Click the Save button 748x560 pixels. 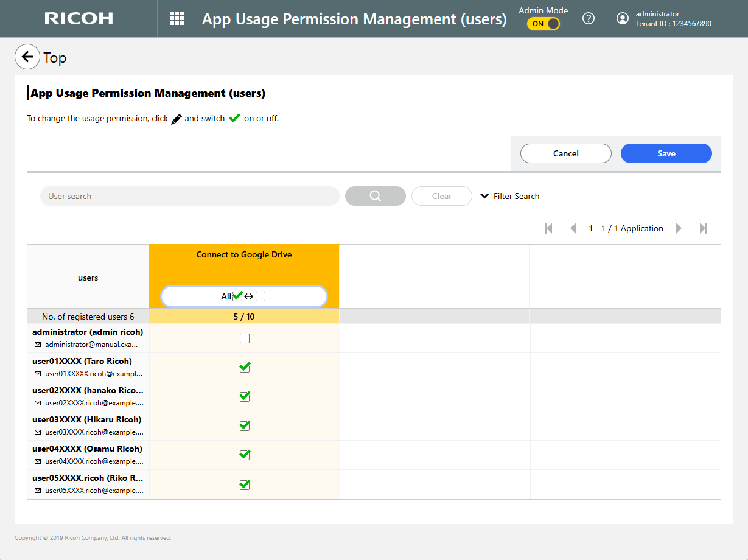tap(666, 153)
